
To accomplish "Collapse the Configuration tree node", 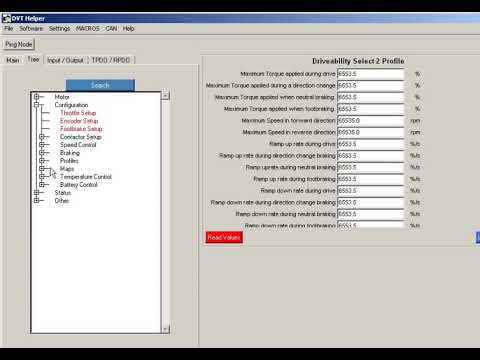I will pos(36,105).
